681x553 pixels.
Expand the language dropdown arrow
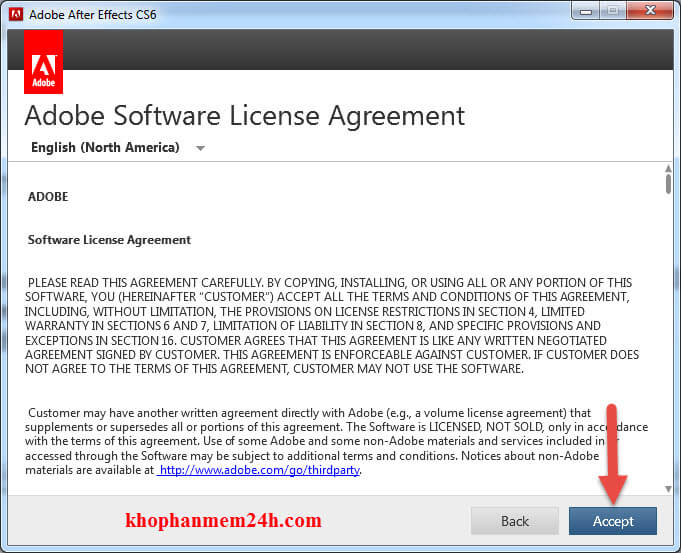click(200, 148)
